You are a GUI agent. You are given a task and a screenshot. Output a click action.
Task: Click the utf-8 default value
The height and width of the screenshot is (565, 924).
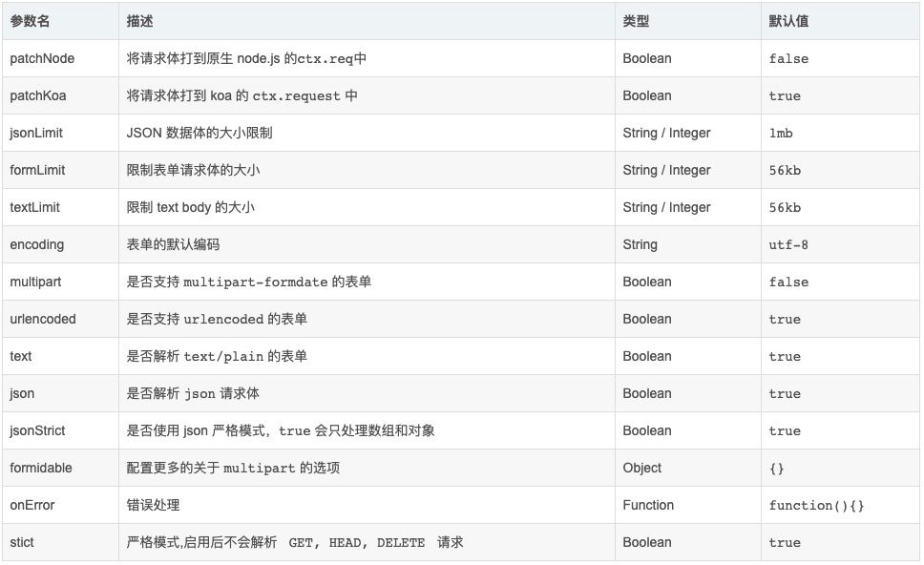point(788,245)
